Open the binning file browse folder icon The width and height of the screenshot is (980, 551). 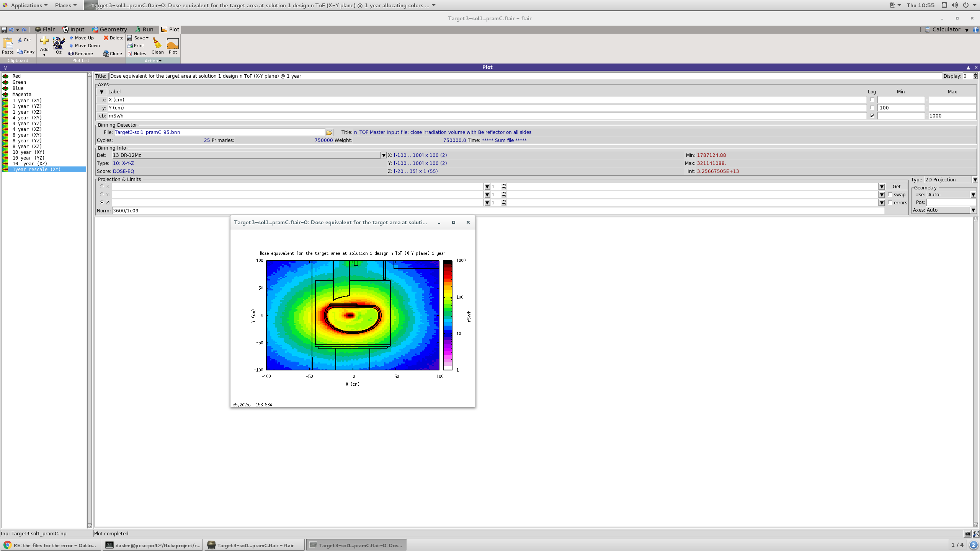[329, 132]
